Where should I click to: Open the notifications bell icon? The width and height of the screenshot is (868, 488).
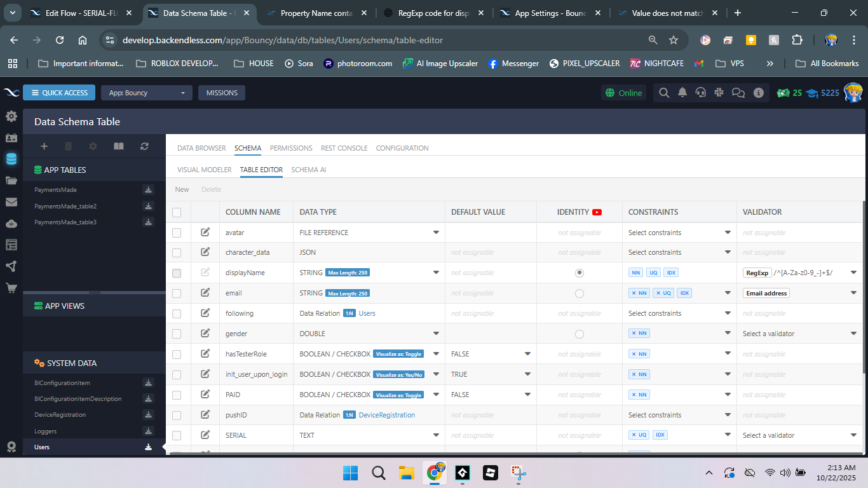[682, 93]
